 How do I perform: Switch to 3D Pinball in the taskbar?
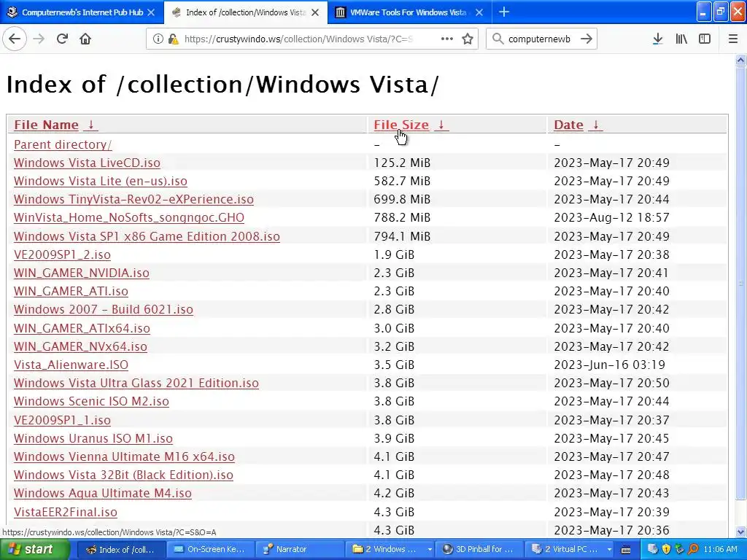click(x=479, y=550)
